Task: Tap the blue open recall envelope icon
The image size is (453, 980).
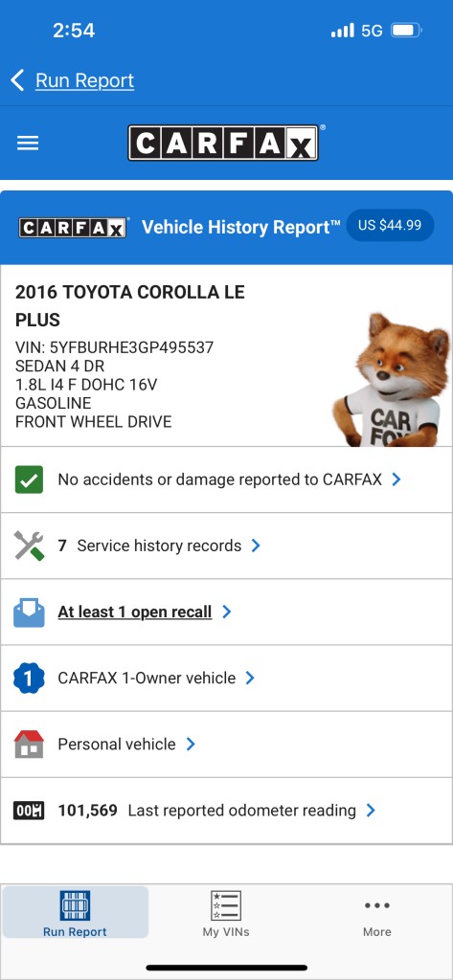Action: tap(29, 612)
